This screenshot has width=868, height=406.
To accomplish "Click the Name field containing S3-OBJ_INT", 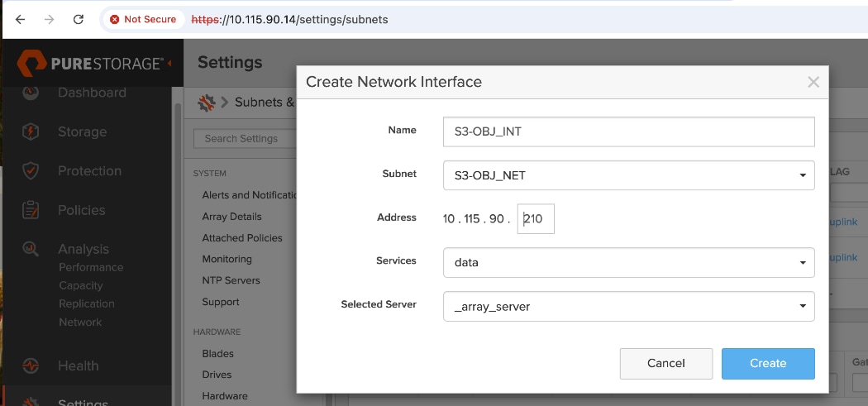I will 628,131.
